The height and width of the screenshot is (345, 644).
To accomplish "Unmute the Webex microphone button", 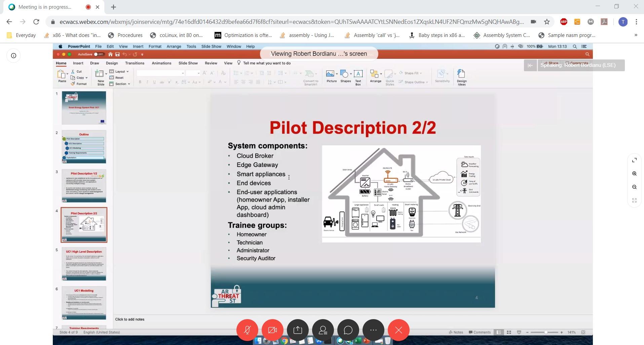I will pyautogui.click(x=247, y=330).
